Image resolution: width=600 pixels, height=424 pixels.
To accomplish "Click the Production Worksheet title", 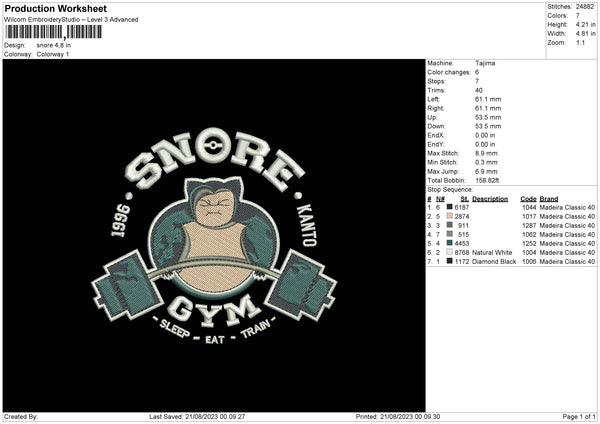I will click(x=45, y=8).
